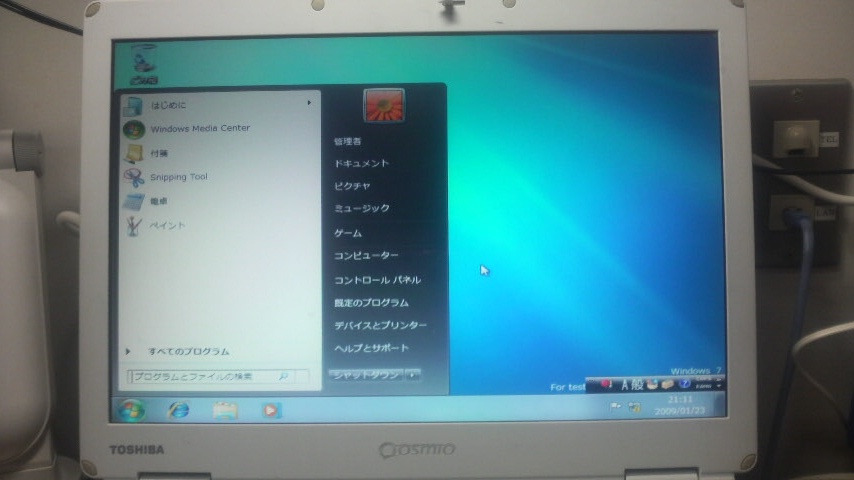Open ミュージック from Start menu
The width and height of the screenshot is (854, 480).
point(362,208)
